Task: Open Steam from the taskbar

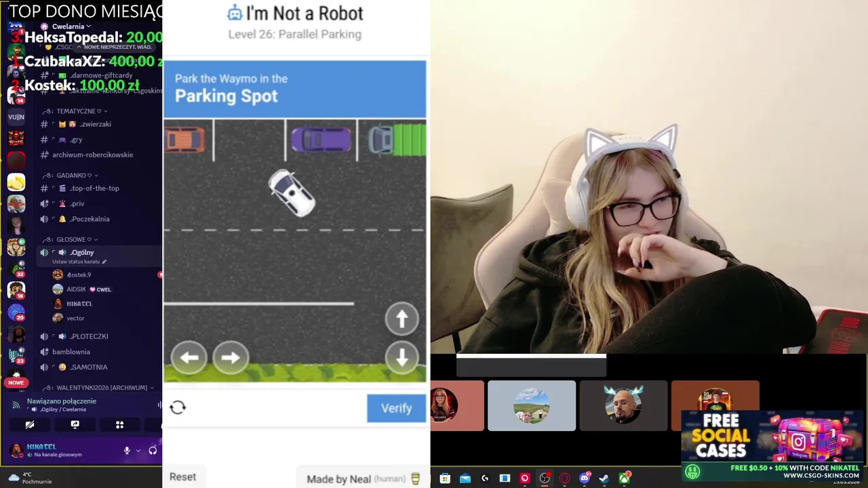Action: (x=604, y=479)
